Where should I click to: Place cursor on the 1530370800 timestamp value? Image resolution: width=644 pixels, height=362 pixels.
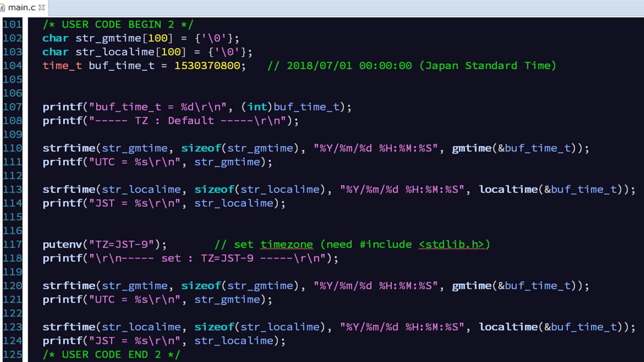(x=207, y=66)
